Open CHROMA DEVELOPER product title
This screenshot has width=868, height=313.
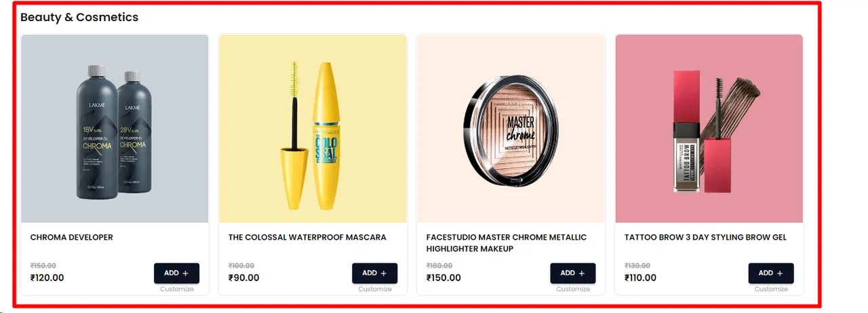click(x=72, y=238)
